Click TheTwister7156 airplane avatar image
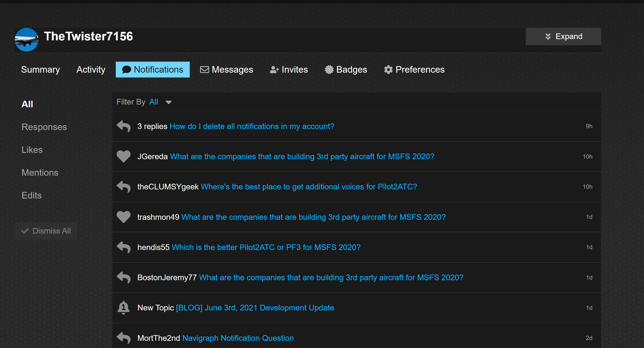The height and width of the screenshot is (348, 644). click(x=26, y=40)
